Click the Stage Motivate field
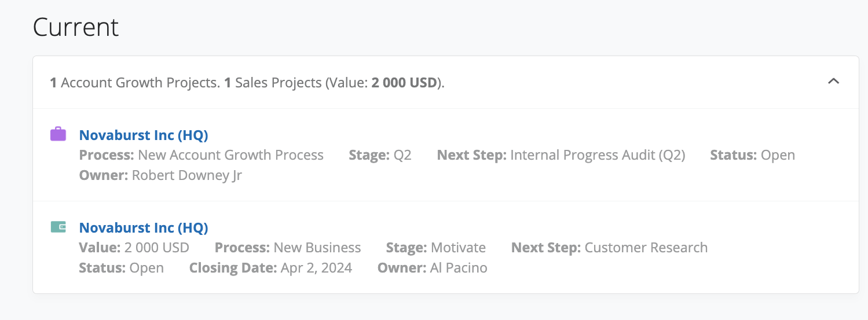 point(435,248)
